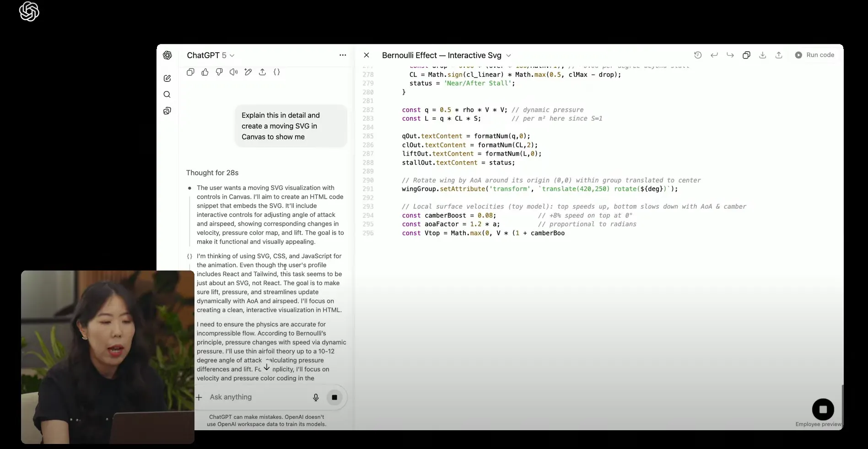This screenshot has width=868, height=449.
Task: Click the microphone dictation icon
Action: (316, 397)
